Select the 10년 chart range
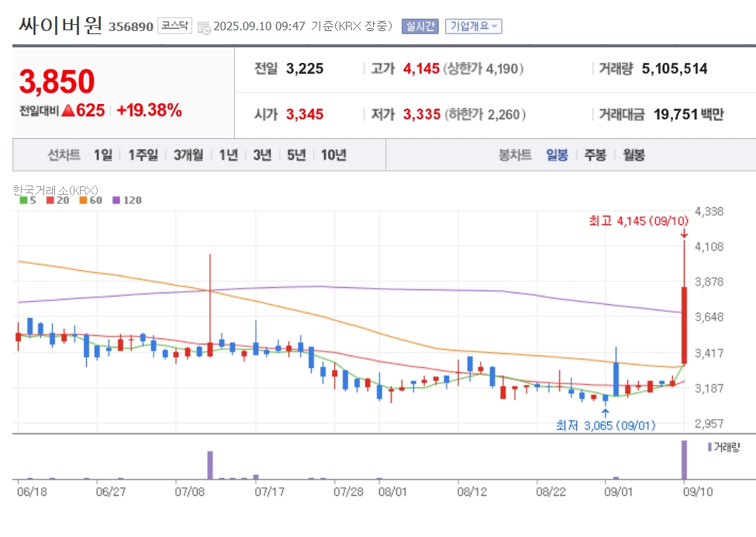This screenshot has height=537, width=756. tap(333, 155)
